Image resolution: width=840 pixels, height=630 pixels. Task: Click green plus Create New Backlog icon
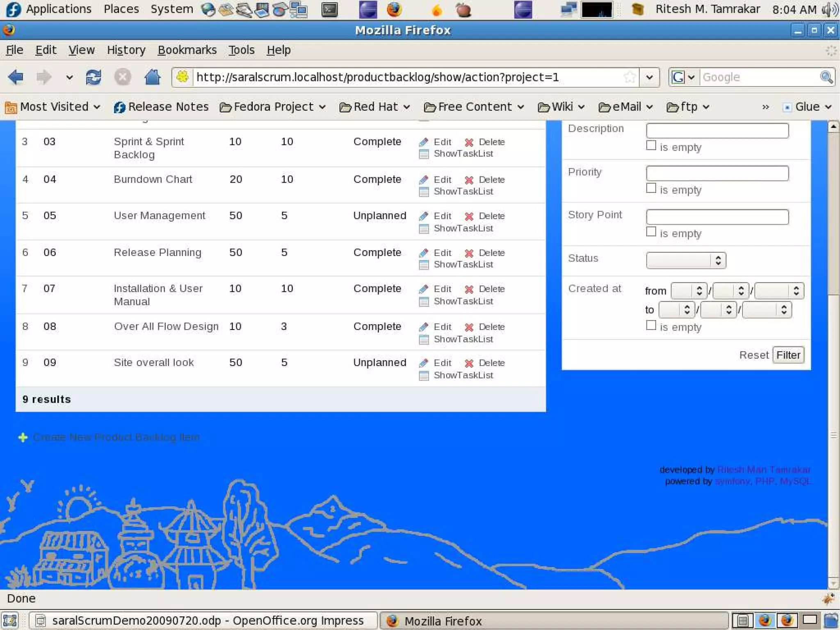[x=23, y=438]
